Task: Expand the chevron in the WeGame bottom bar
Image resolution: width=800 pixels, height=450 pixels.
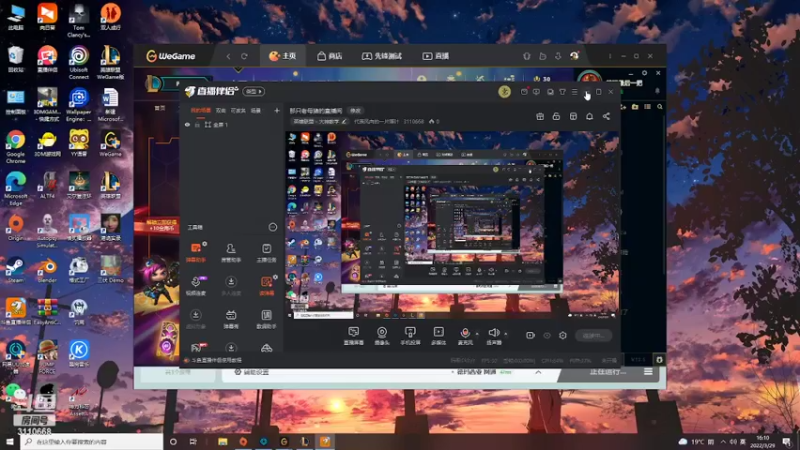Action: pos(538,372)
